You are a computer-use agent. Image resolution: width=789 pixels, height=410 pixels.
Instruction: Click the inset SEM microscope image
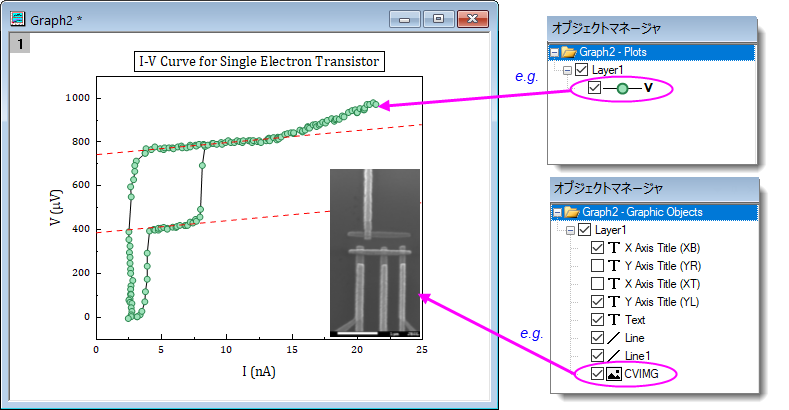click(375, 253)
